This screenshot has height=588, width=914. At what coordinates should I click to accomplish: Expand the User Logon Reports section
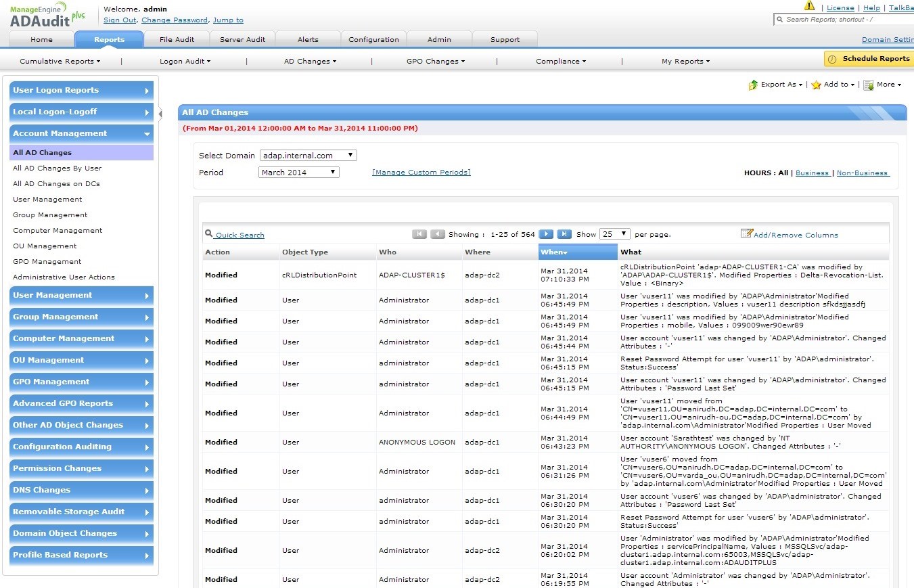click(x=81, y=91)
